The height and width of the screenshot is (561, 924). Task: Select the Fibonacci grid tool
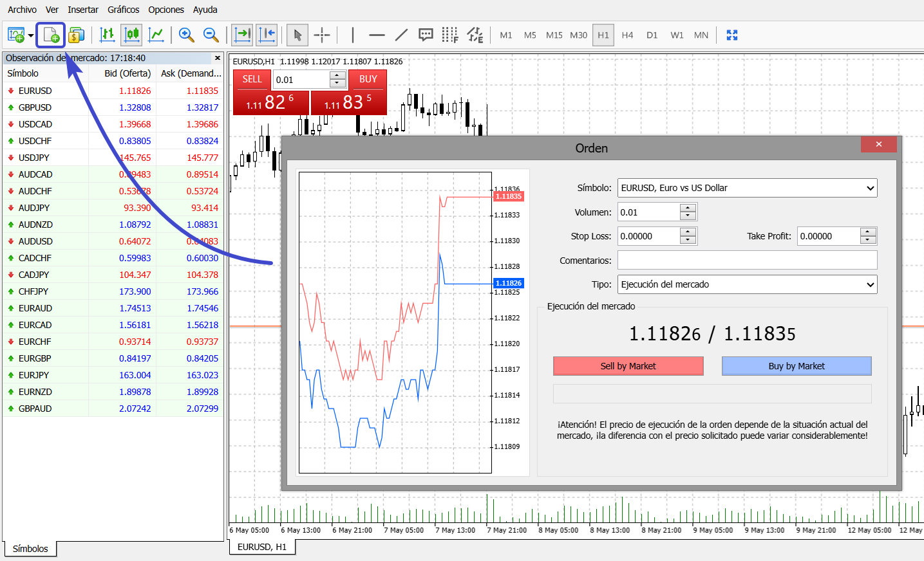pos(450,35)
